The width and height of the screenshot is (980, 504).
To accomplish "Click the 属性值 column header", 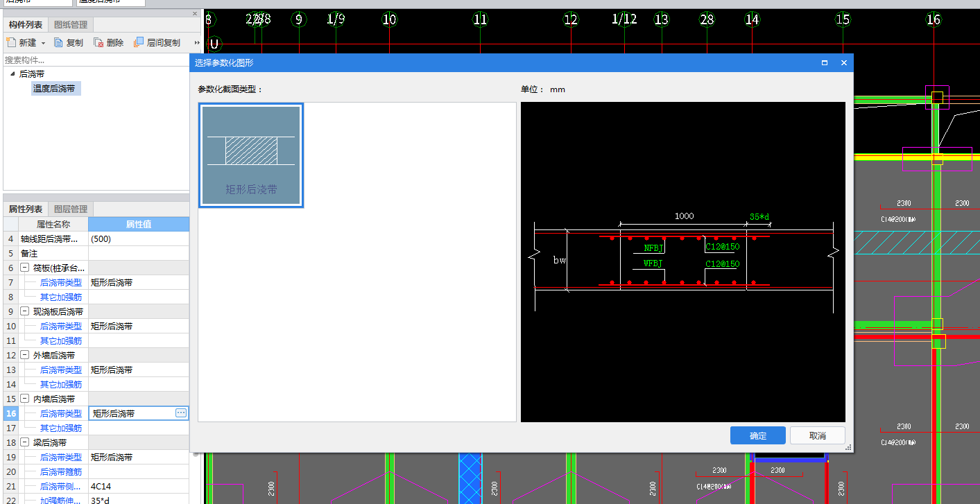I will (139, 224).
